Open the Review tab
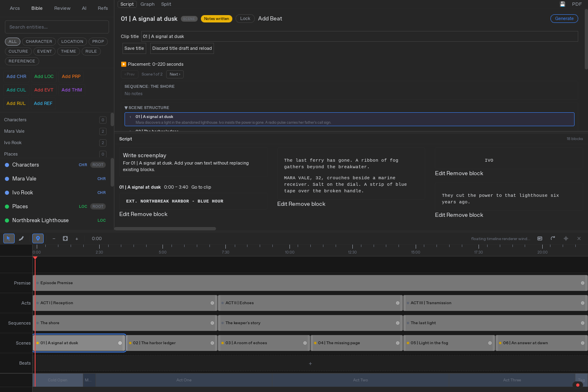 62,8
